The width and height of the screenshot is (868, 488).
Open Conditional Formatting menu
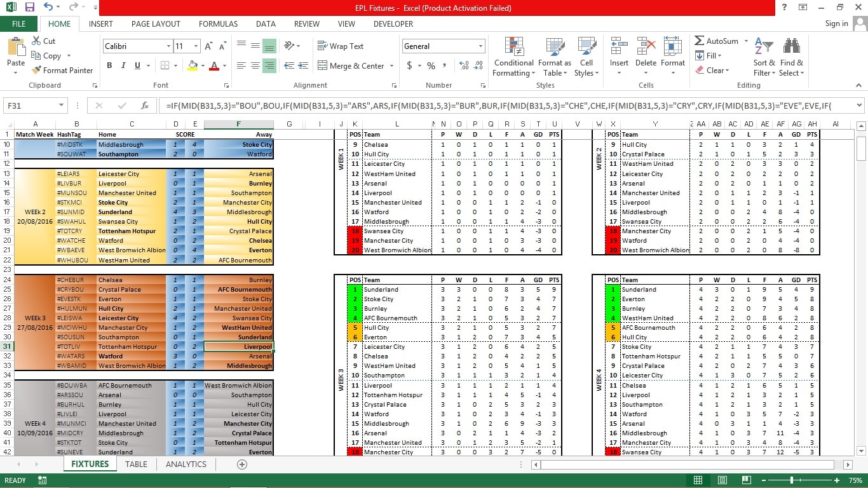point(513,57)
